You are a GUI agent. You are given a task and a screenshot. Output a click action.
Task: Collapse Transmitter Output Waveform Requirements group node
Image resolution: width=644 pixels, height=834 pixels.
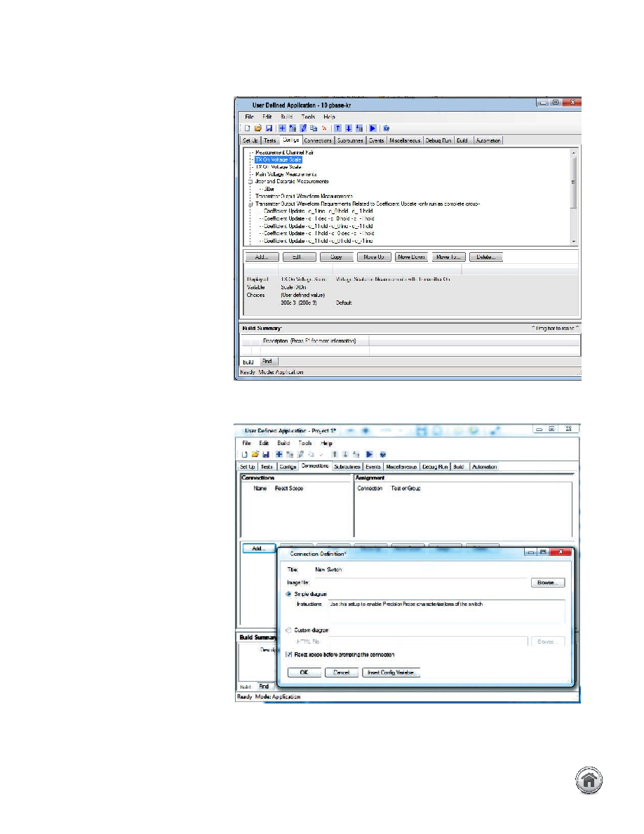click(250, 204)
